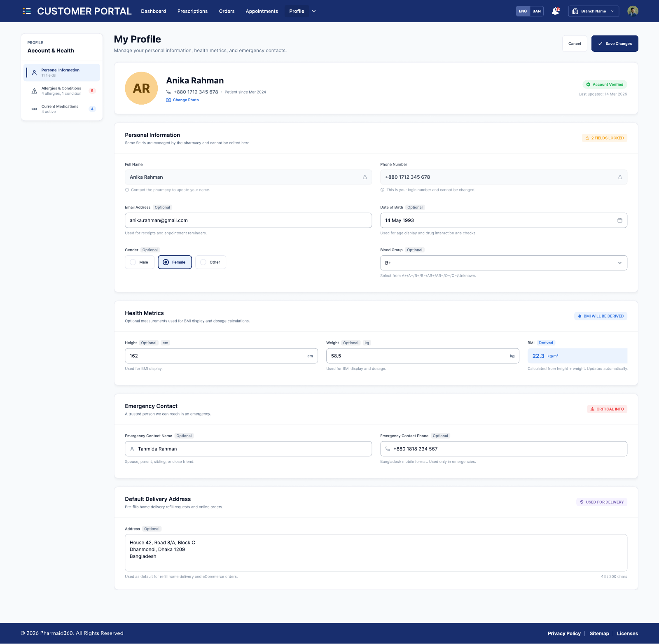This screenshot has height=644, width=659.
Task: Click the delivery Address text area
Action: 376,553
